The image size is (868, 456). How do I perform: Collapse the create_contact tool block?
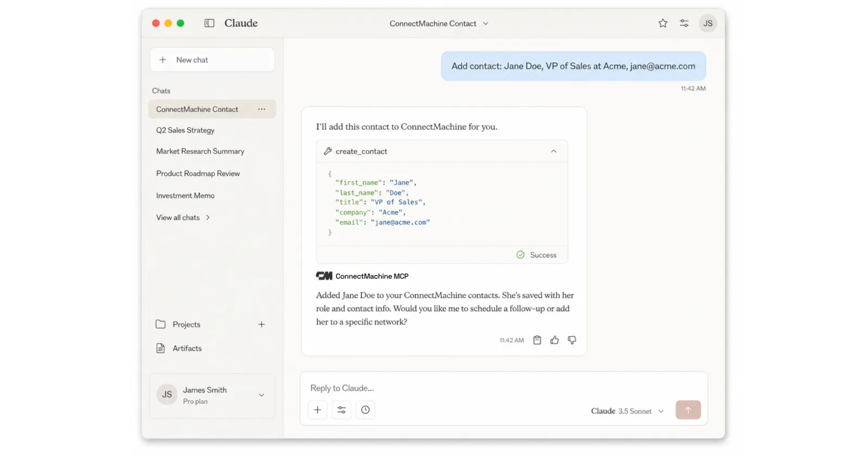[x=554, y=151]
